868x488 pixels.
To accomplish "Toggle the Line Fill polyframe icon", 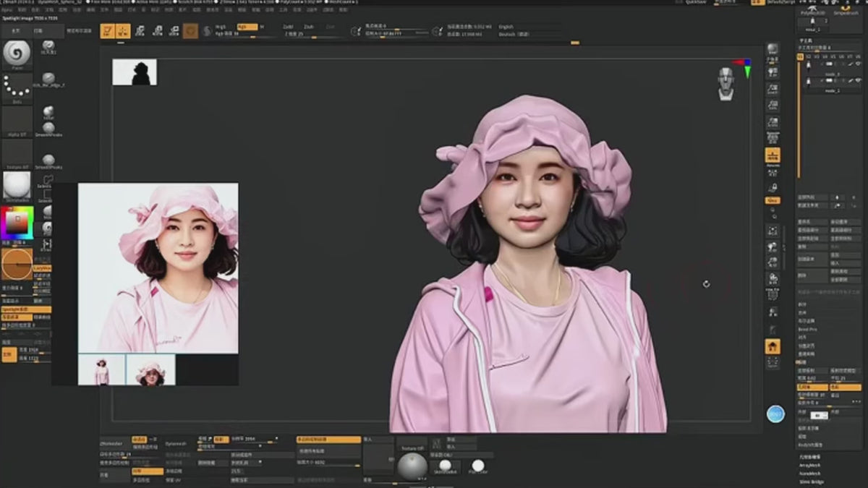I will click(x=773, y=295).
